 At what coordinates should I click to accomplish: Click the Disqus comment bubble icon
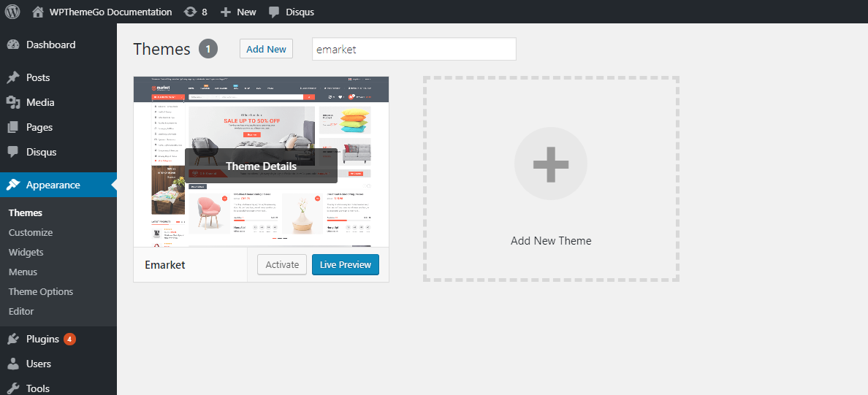click(x=274, y=12)
